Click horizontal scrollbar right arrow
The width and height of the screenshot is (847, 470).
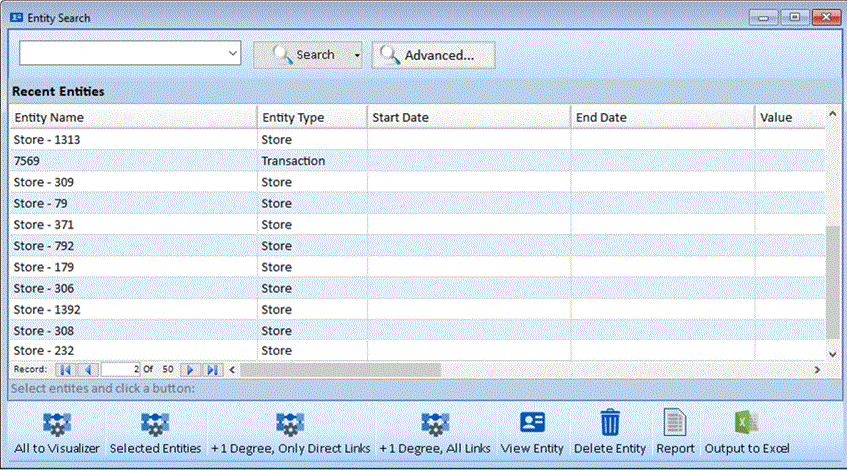click(x=817, y=370)
